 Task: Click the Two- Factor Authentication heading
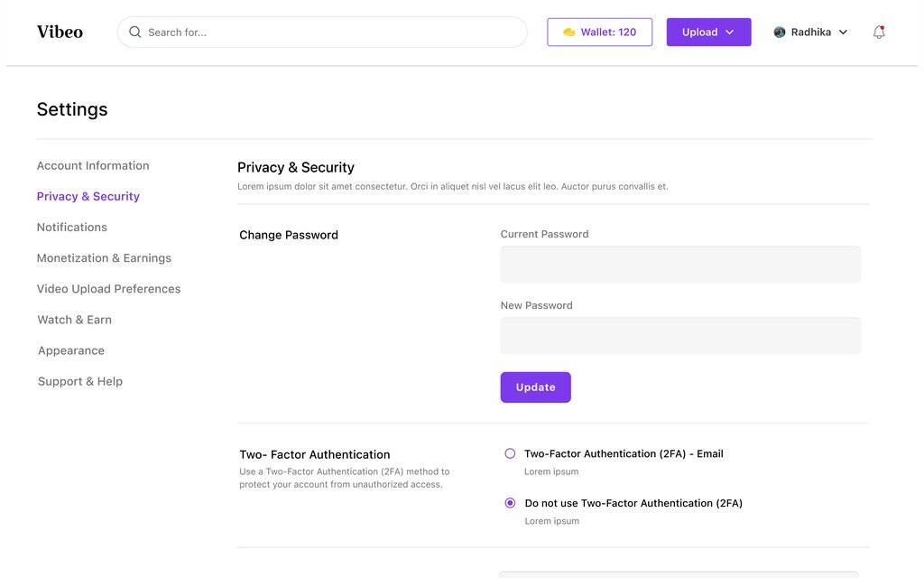pyautogui.click(x=315, y=455)
